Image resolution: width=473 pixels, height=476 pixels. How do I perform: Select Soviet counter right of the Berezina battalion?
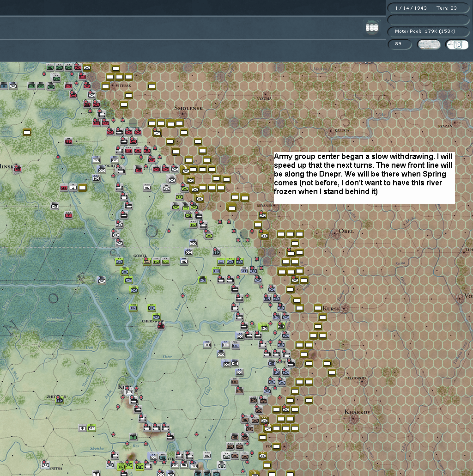coord(82,188)
